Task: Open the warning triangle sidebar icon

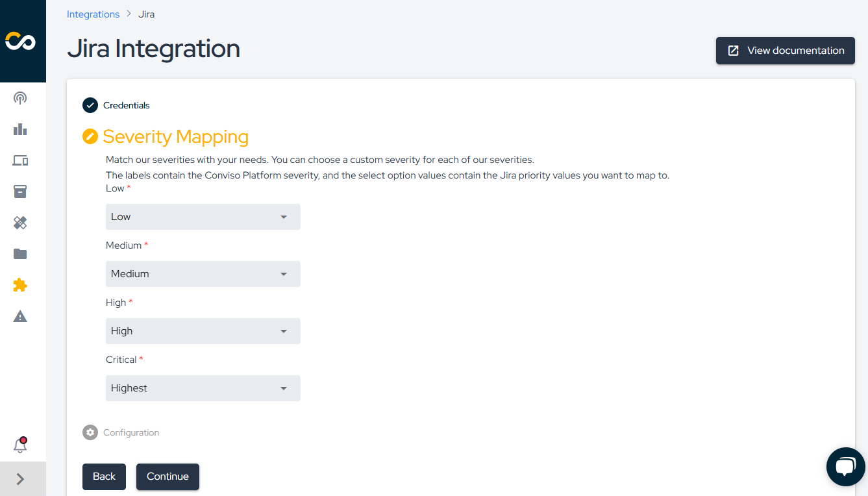Action: (20, 316)
